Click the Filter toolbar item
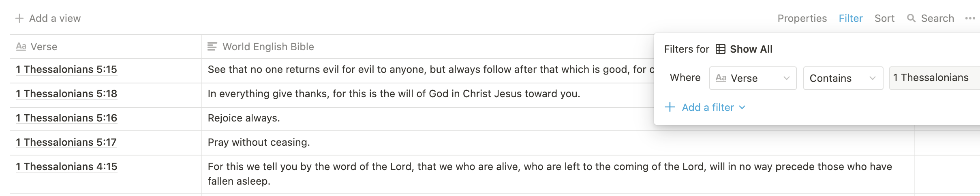 [x=851, y=18]
